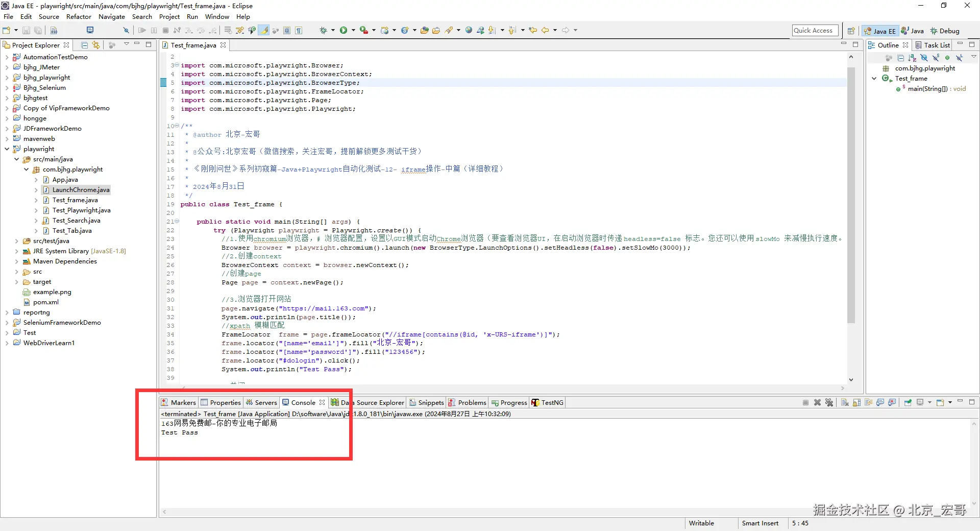Open the Debug button dropdown arrow
The width and height of the screenshot is (980, 531).
pos(333,30)
